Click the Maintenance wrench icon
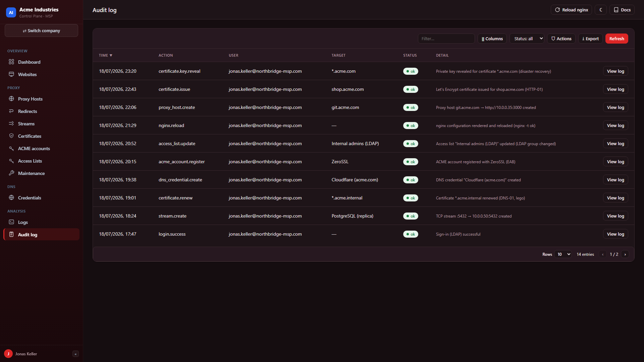This screenshot has width=644, height=362. [x=11, y=173]
